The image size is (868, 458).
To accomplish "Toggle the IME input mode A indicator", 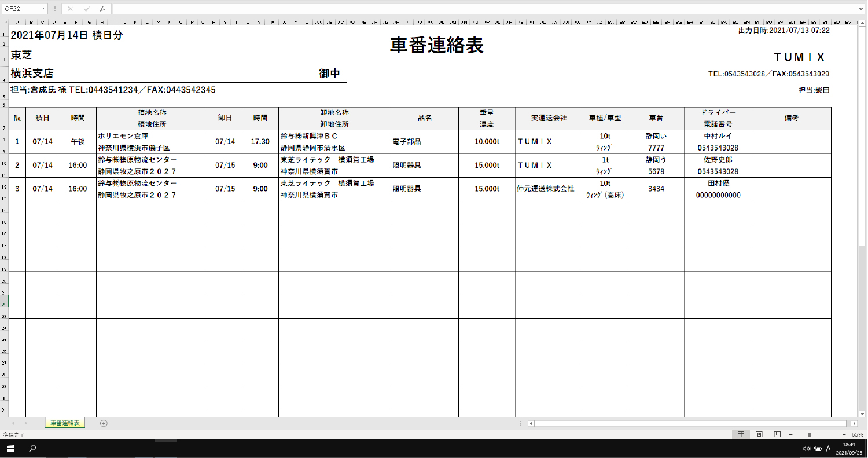I will [x=828, y=449].
